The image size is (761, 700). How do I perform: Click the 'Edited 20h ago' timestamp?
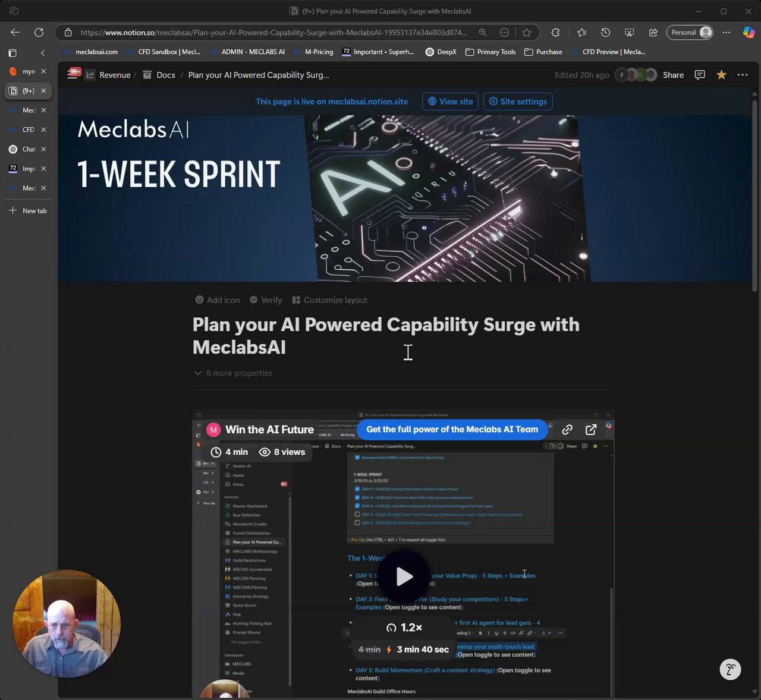tap(582, 75)
